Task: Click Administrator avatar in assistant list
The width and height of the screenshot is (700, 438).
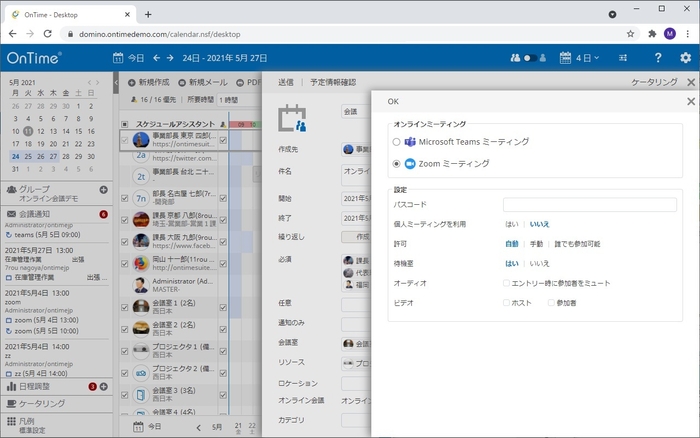Action: pos(141,285)
